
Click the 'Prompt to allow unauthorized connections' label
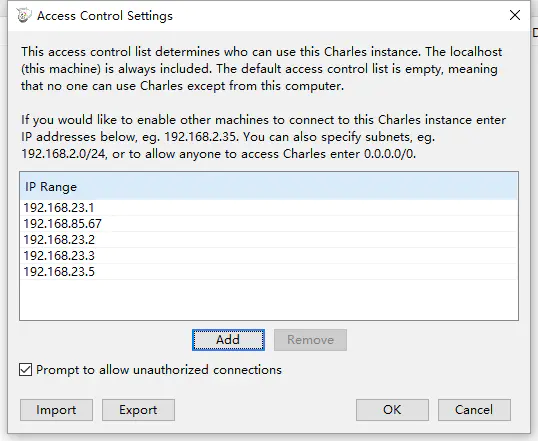coord(159,370)
